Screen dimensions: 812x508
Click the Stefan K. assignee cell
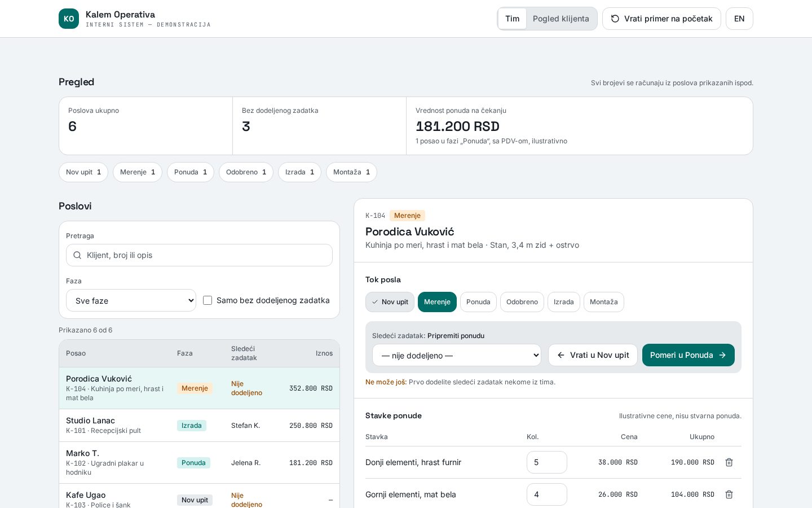click(246, 426)
